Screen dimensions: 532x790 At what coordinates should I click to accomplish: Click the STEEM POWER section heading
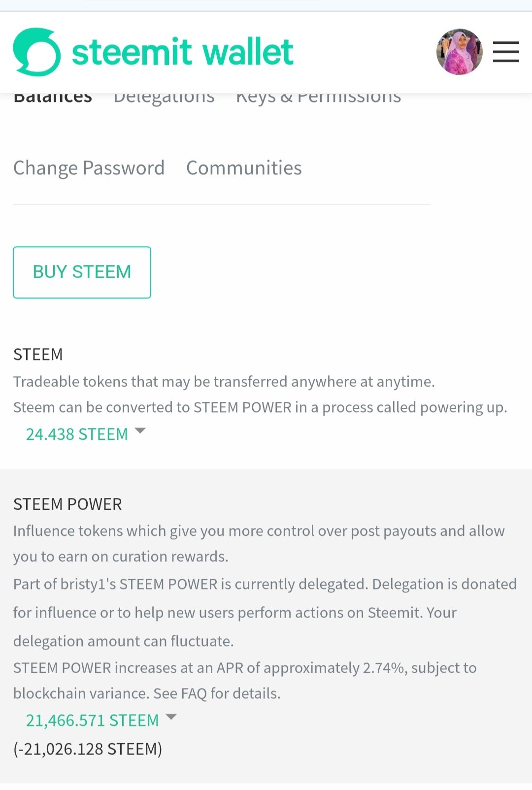pyautogui.click(x=67, y=504)
